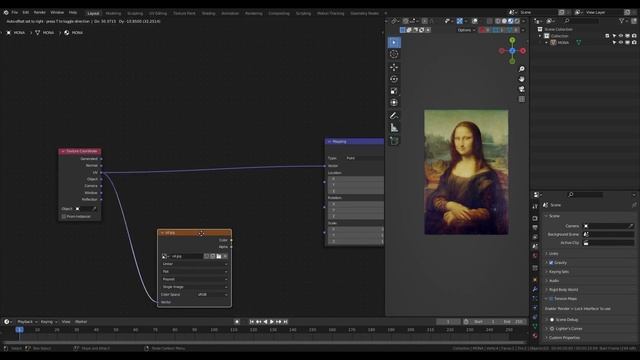Click the timeline Start frame field
The height and width of the screenshot is (360, 640).
(x=485, y=322)
